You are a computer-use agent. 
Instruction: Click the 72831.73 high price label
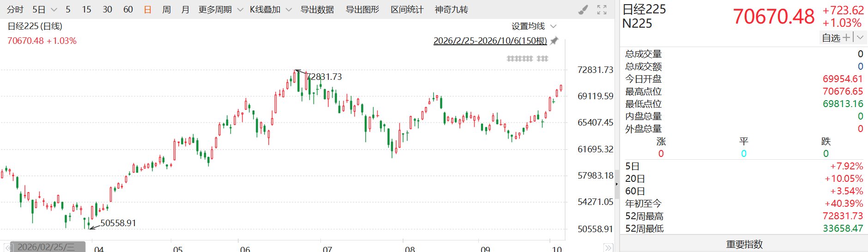[324, 77]
